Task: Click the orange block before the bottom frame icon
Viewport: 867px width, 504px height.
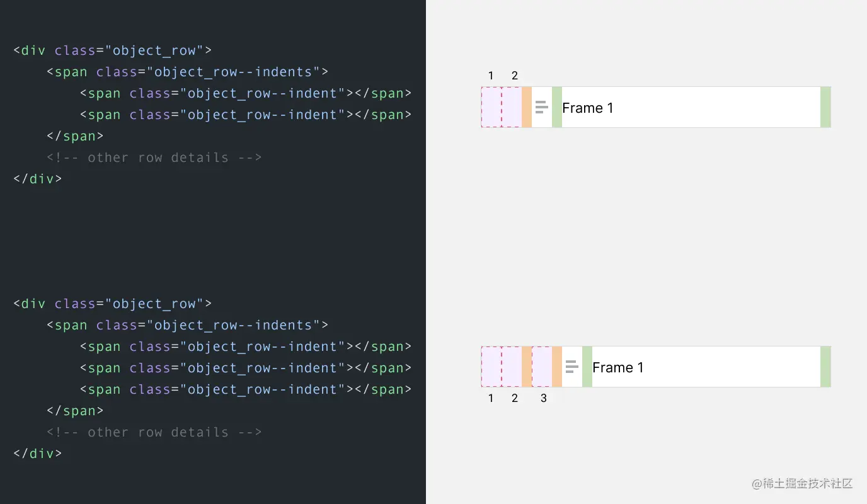Action: pyautogui.click(x=557, y=367)
